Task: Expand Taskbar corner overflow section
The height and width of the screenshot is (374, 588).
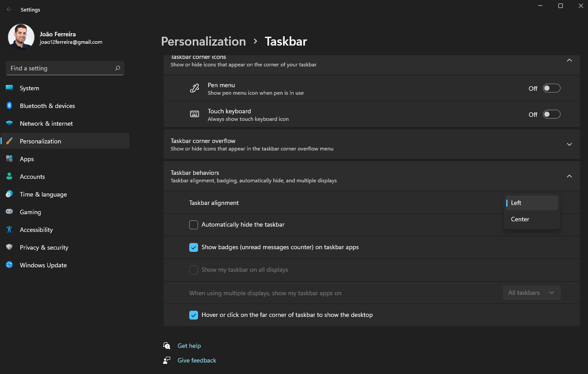Action: 569,144
